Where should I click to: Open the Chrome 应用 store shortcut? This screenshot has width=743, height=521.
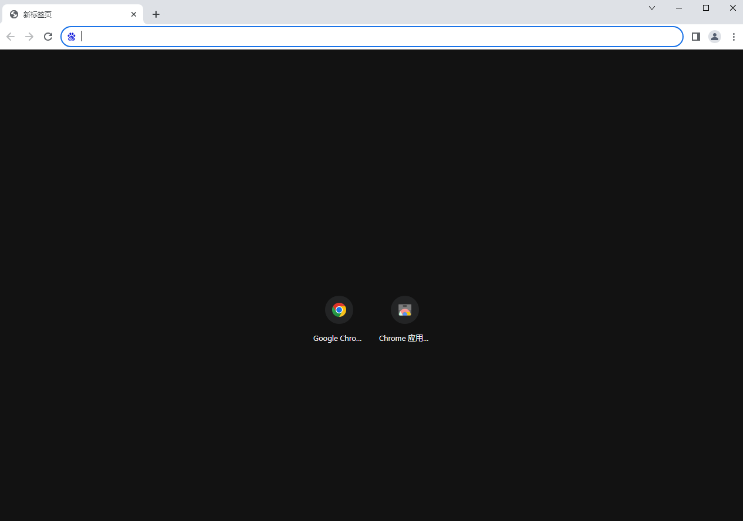(x=405, y=310)
